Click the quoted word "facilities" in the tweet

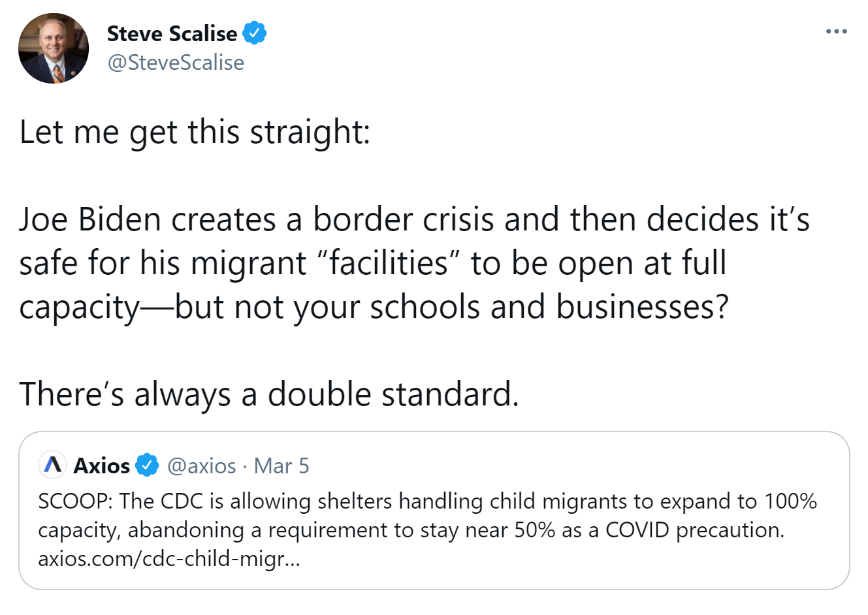tap(388, 263)
